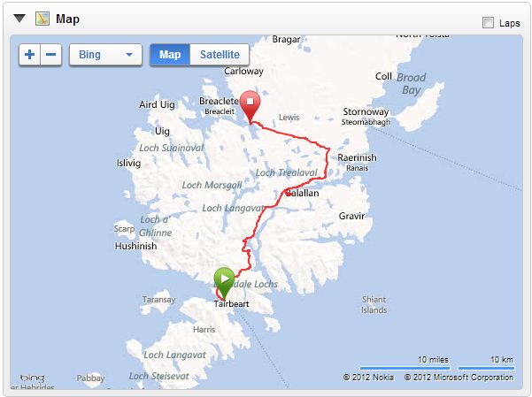Image resolution: width=532 pixels, height=397 pixels.
Task: Select the Map view tab
Action: [170, 55]
